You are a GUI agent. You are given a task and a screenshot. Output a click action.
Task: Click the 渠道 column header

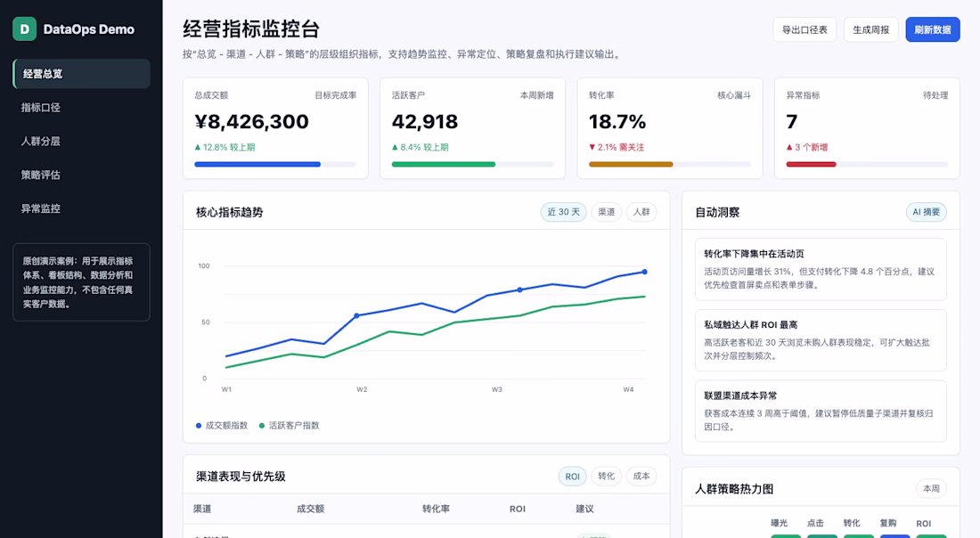click(202, 509)
